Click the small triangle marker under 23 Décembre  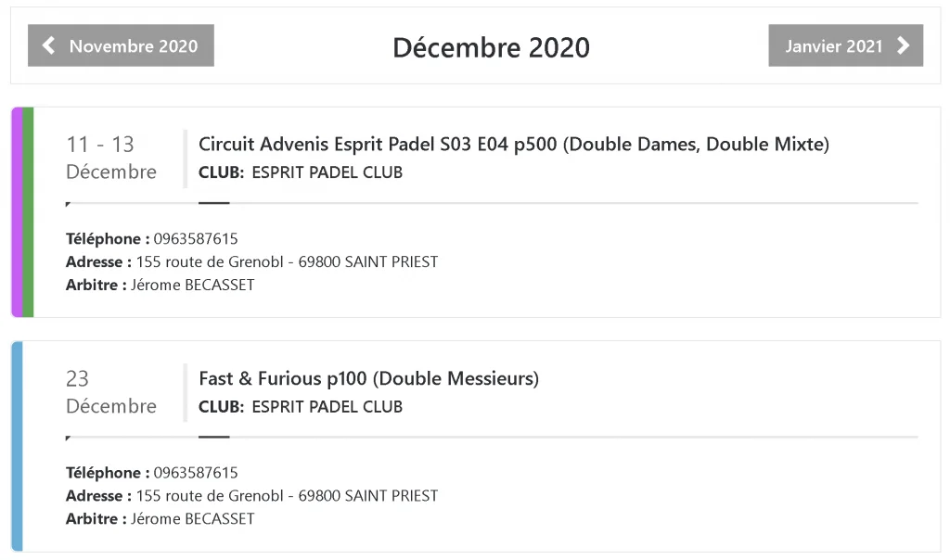click(69, 438)
